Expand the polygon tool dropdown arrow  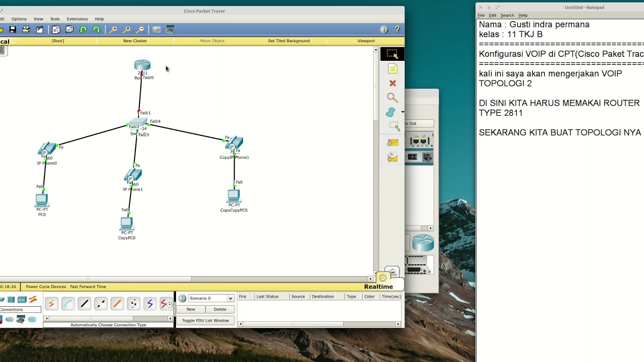(x=403, y=112)
